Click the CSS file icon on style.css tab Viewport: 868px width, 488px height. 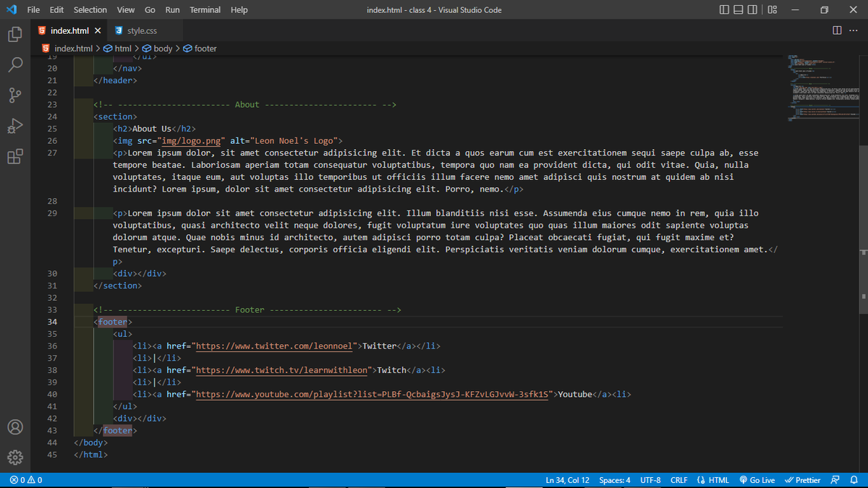[119, 31]
